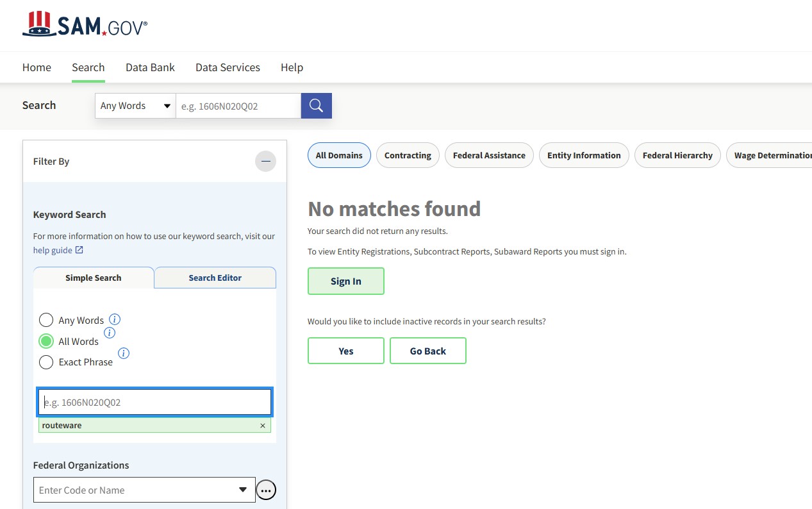Image resolution: width=812 pixels, height=509 pixels.
Task: Open Federal Organizations ellipsis options button
Action: pyautogui.click(x=266, y=490)
